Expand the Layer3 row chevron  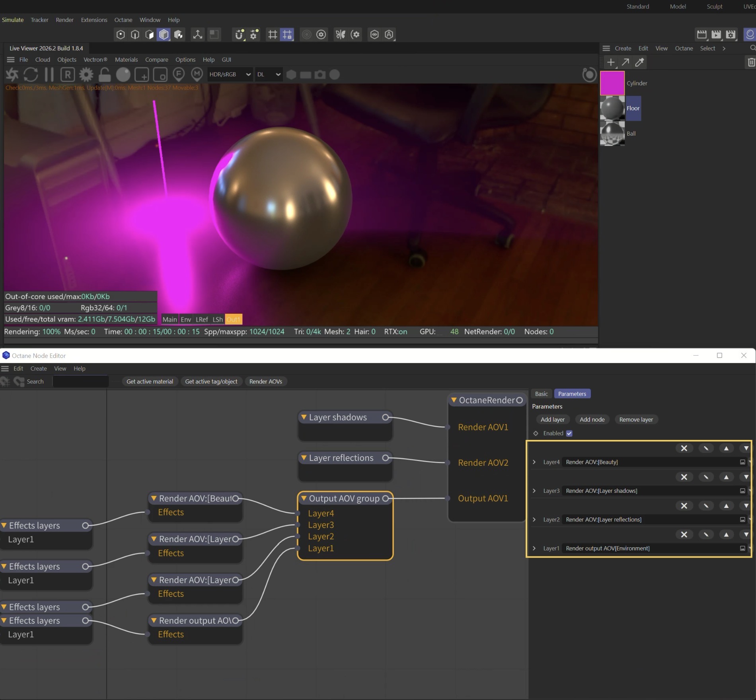534,490
